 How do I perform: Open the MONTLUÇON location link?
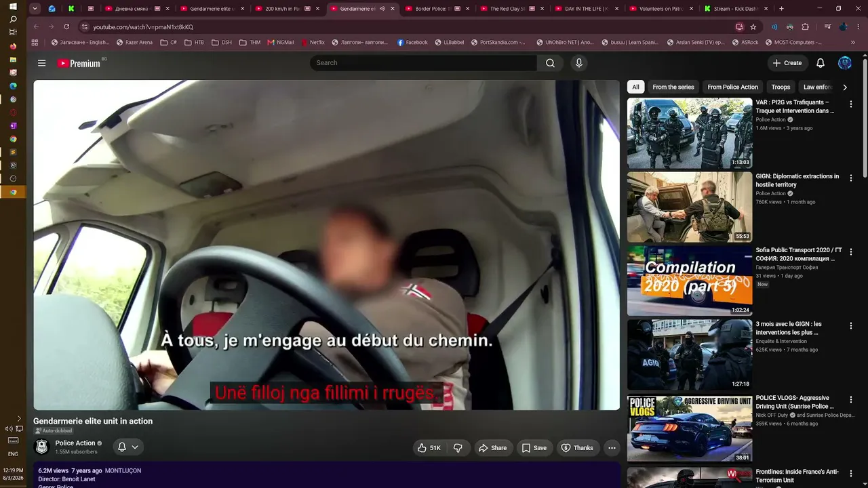pos(123,470)
